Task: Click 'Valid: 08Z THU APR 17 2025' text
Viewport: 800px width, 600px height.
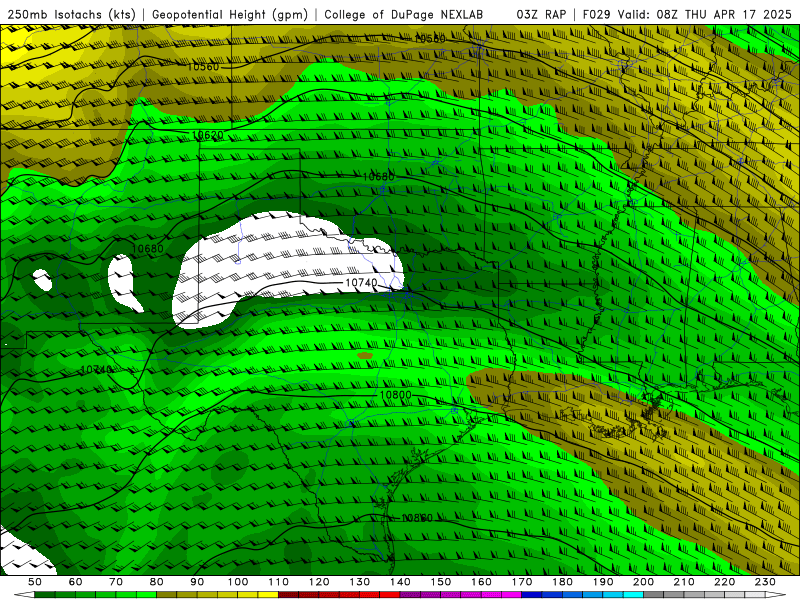Action: coord(705,15)
